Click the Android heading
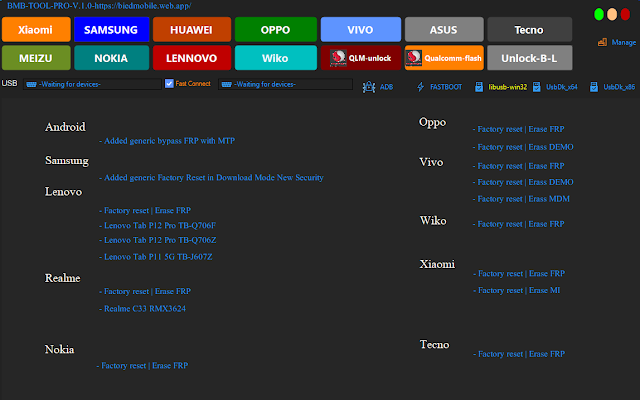 (65, 127)
